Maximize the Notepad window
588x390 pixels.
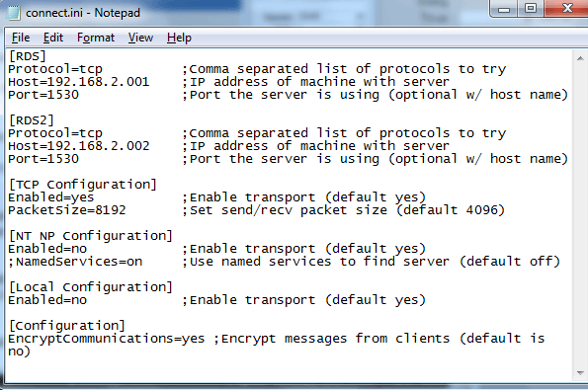click(x=531, y=8)
